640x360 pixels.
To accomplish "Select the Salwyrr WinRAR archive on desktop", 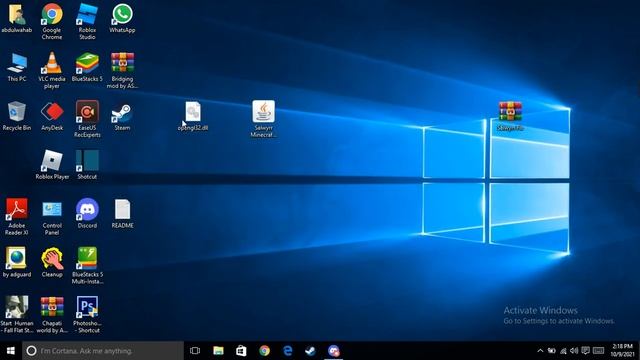I will click(510, 111).
